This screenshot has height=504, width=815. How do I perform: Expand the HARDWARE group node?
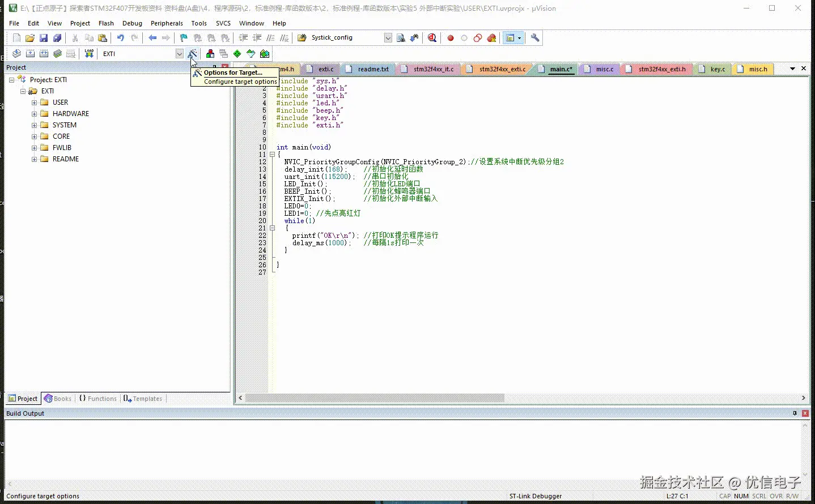pos(35,114)
